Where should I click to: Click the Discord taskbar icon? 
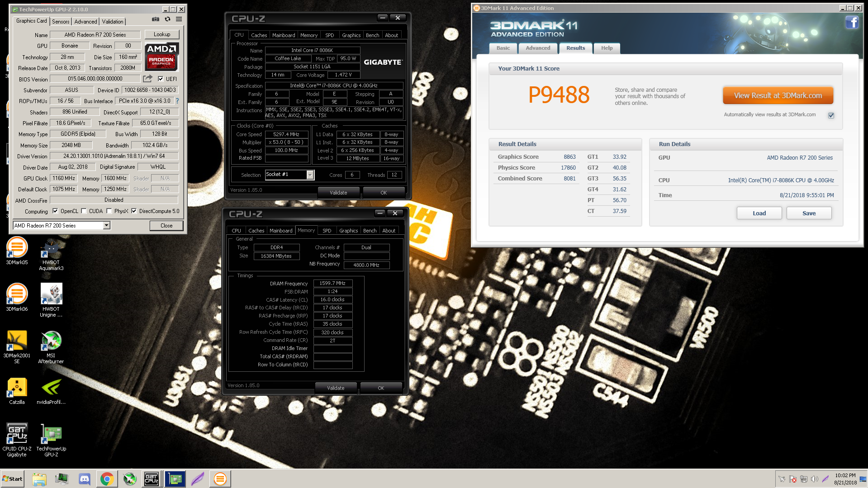pos(85,479)
